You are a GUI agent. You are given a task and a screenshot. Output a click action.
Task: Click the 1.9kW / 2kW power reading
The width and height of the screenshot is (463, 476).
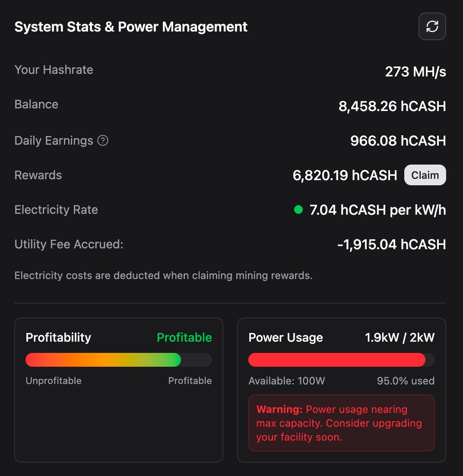coord(400,338)
